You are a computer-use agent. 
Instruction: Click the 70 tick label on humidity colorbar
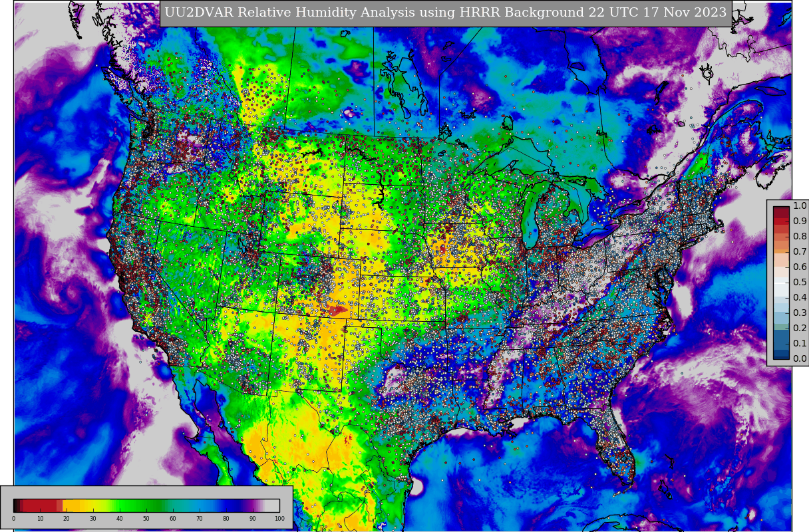(200, 519)
